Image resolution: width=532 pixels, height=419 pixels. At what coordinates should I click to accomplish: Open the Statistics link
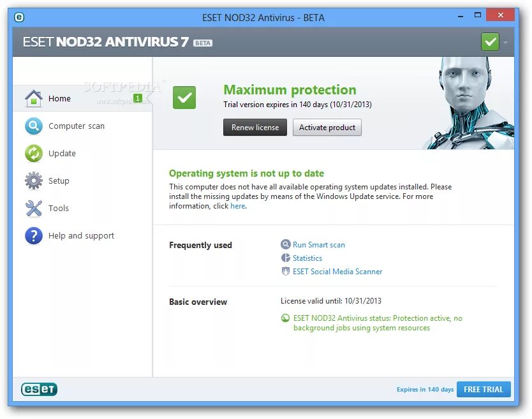coord(307,258)
